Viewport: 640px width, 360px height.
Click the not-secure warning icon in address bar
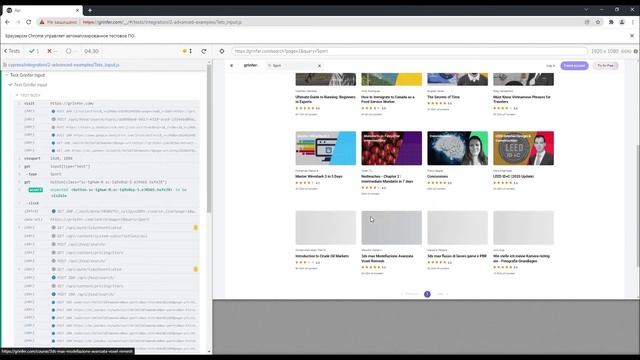click(42, 22)
